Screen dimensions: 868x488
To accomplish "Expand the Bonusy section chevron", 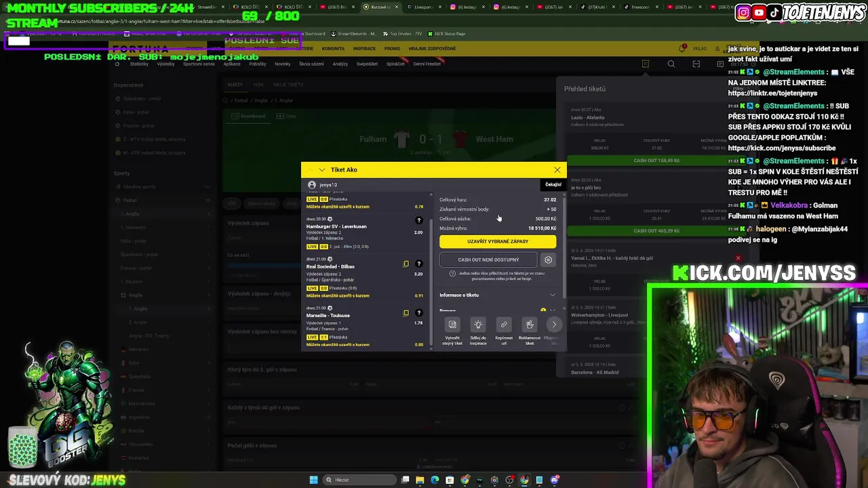I will [x=553, y=310].
